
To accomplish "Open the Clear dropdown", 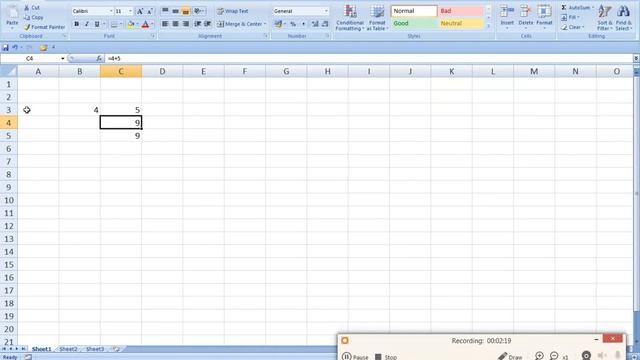I will pos(572,27).
